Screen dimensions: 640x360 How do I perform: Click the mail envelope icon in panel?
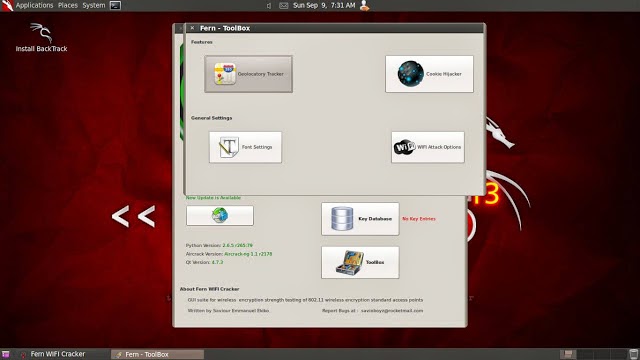[x=284, y=5]
